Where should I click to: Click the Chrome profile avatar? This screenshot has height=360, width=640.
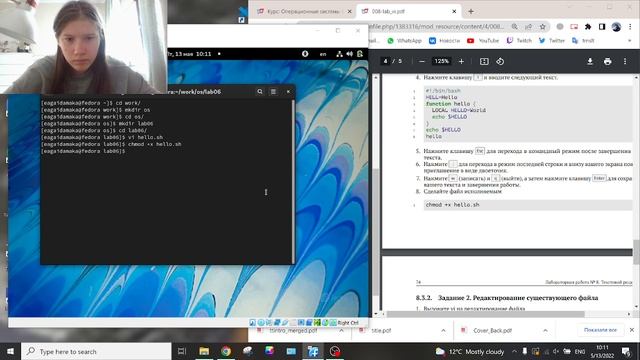coord(616,27)
